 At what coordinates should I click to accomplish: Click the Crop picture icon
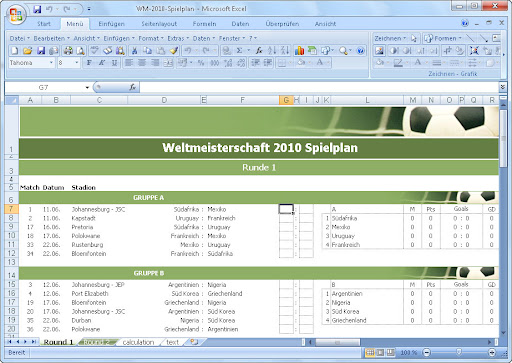point(448,51)
